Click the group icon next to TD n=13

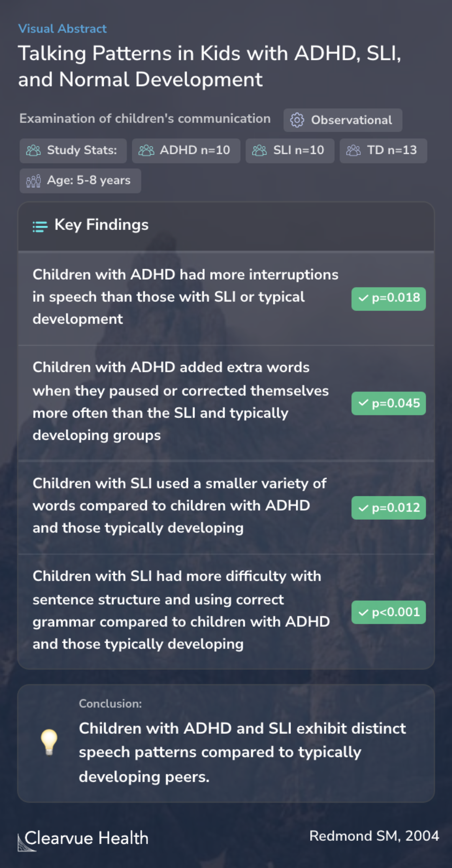click(x=354, y=151)
